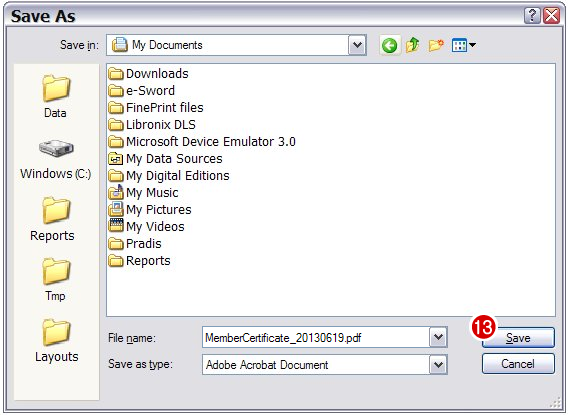Expand the Save in dropdown
The width and height of the screenshot is (568, 415).
[x=358, y=45]
